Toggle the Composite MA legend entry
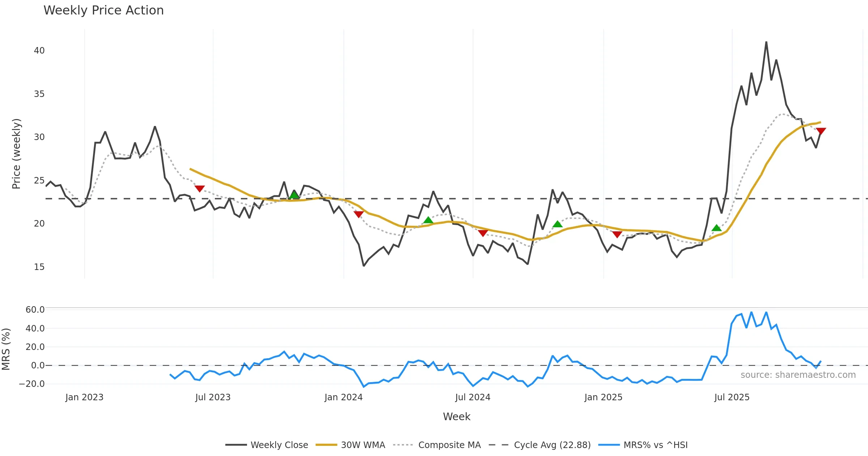 point(449,445)
